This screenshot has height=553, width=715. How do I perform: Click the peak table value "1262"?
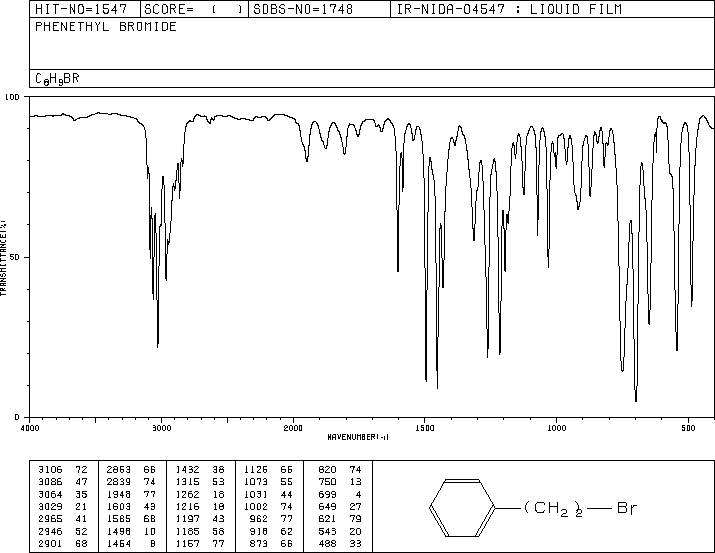(187, 494)
